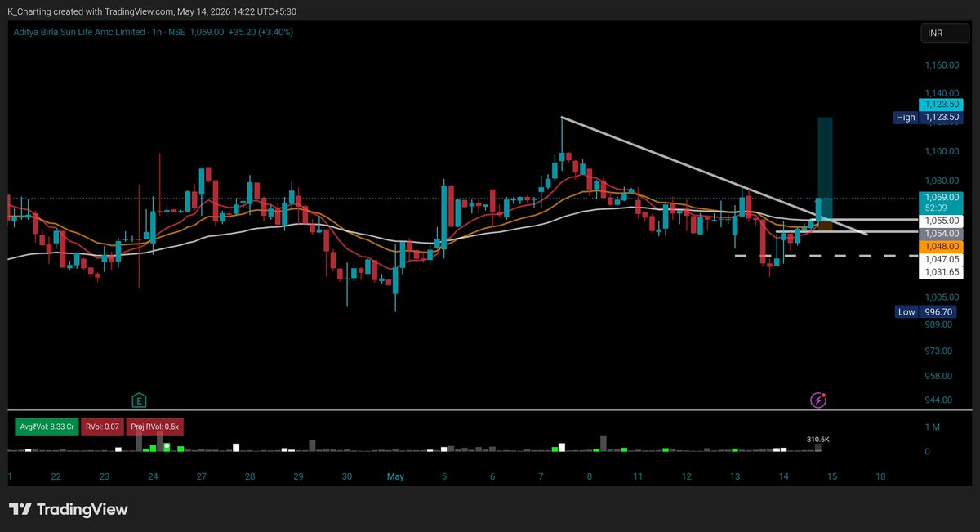Image resolution: width=980 pixels, height=532 pixels.
Task: Click the 1,031.65 price label
Action: (942, 271)
